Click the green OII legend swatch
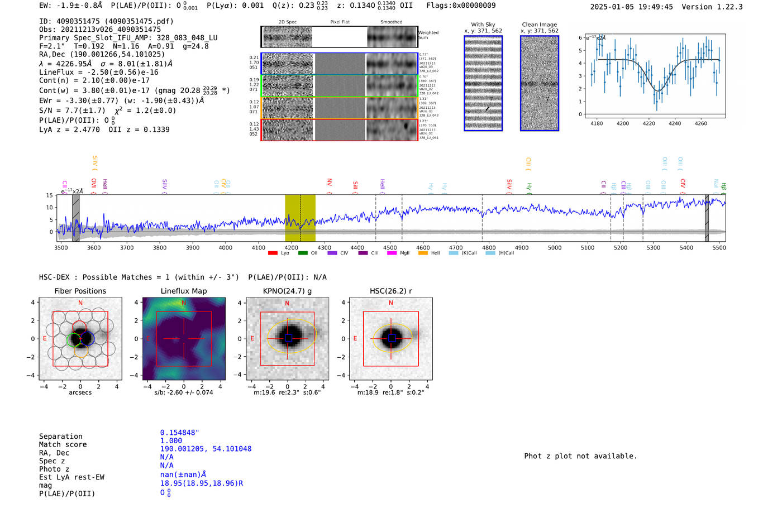Screen dimensions: 782x532 (303, 253)
